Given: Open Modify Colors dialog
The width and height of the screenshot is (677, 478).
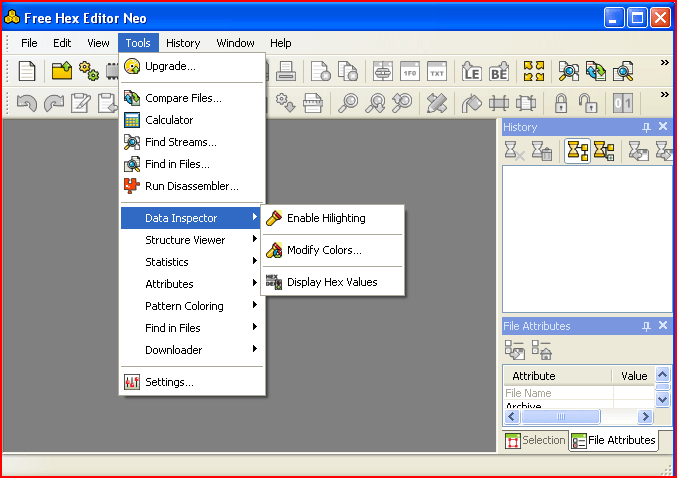Looking at the screenshot, I should (332, 250).
